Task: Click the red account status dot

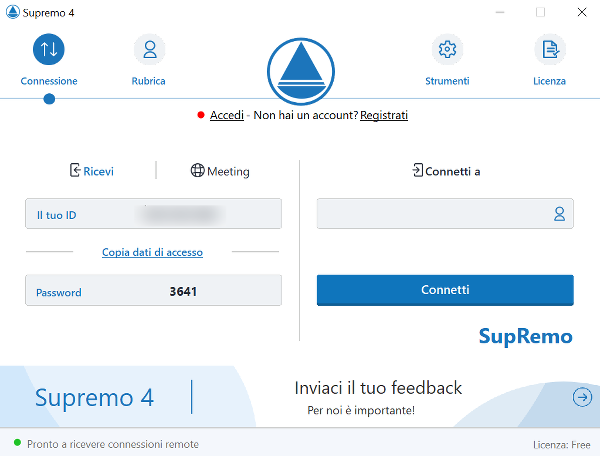Action: (x=201, y=115)
